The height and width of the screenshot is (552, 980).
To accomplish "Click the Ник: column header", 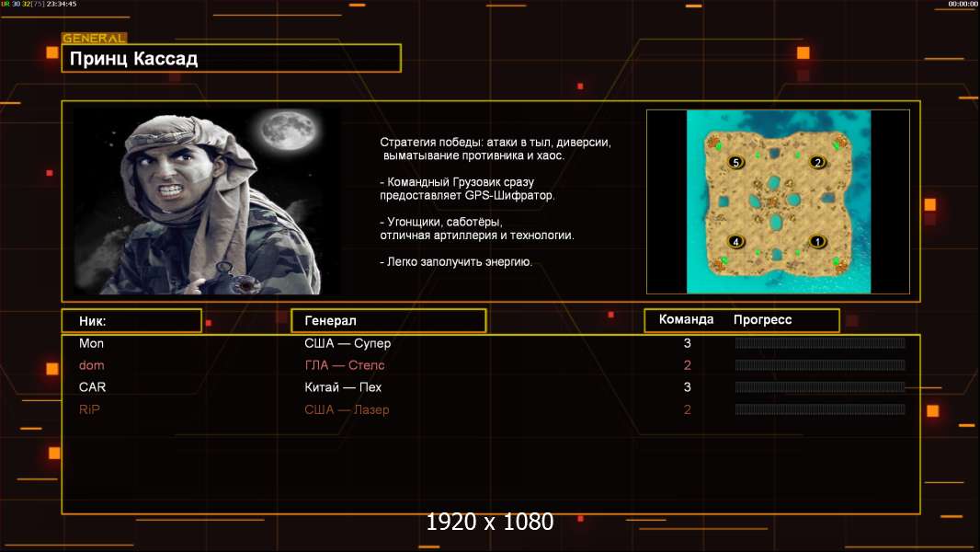I will point(131,321).
